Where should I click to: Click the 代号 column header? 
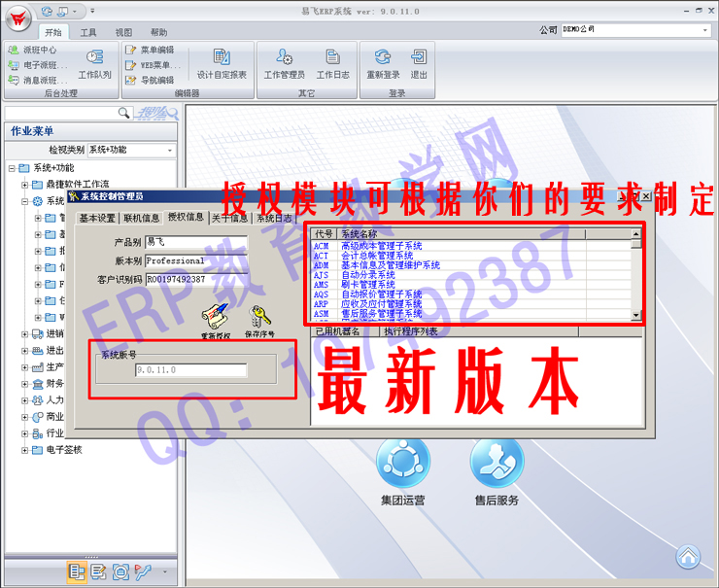click(324, 234)
